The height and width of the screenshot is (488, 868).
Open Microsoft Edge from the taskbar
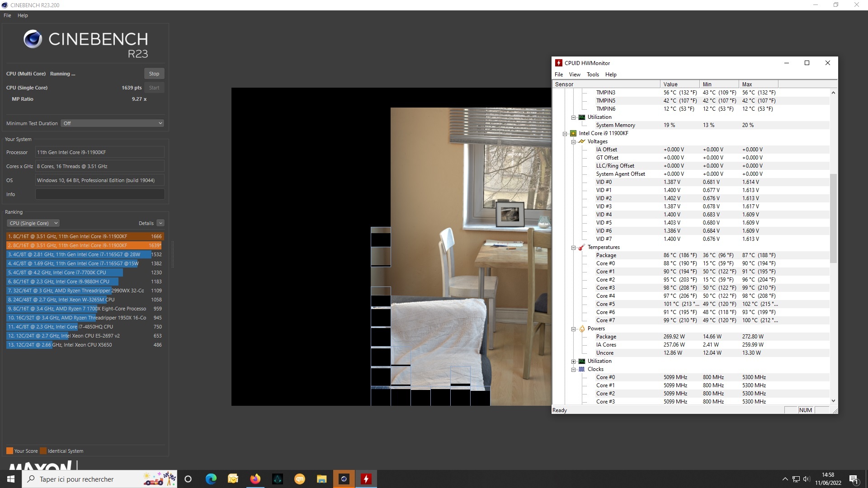211,479
